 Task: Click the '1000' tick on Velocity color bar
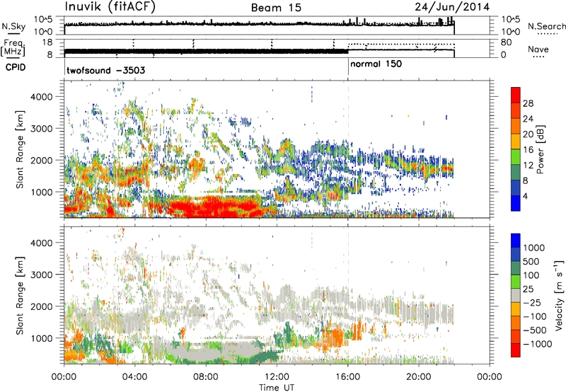coord(533,248)
